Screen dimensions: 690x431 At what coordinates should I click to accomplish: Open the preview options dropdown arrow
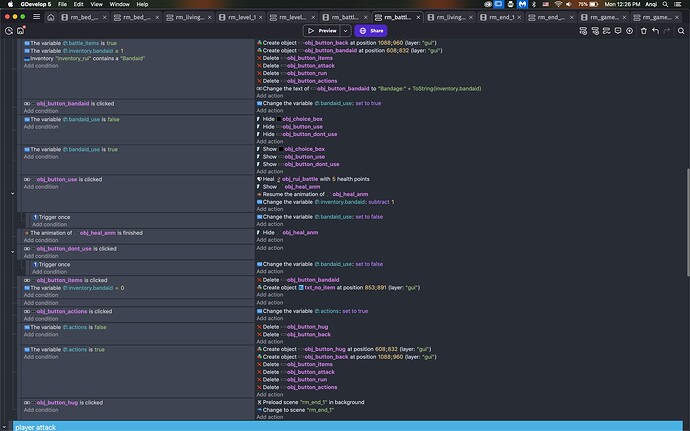pos(345,31)
